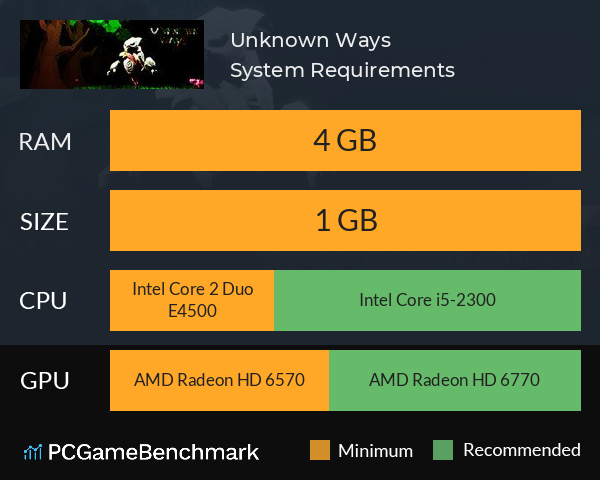The image size is (600, 480).
Task: Click the AMD Radeon HD 6570 segment
Action: (x=219, y=380)
